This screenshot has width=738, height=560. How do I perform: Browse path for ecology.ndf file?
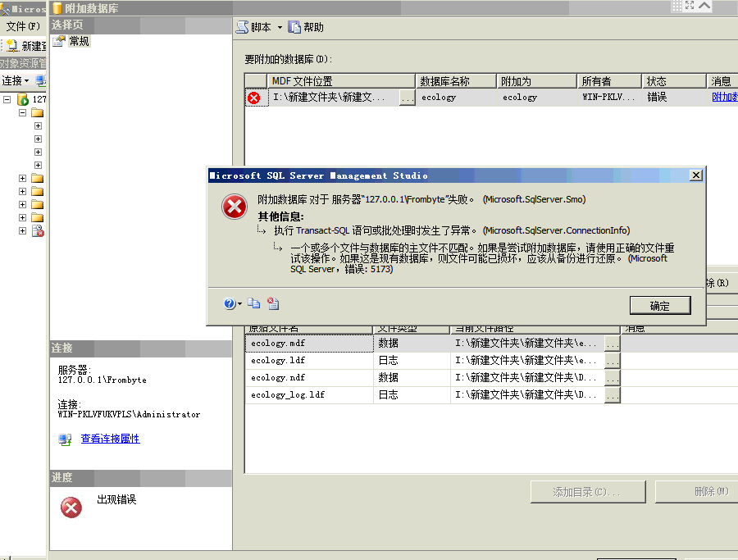613,377
